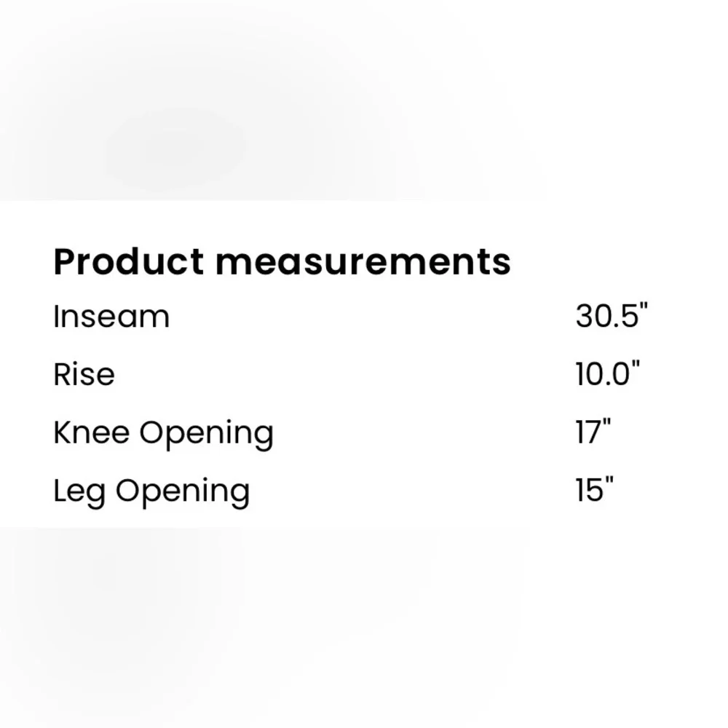Screen dimensions: 728x728
Task: Select the Rise label
Action: pyautogui.click(x=84, y=375)
